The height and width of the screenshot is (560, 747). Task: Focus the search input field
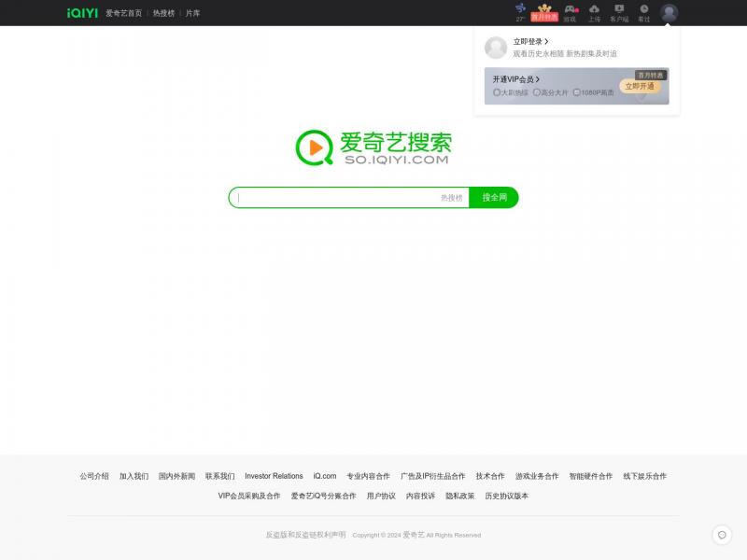click(x=336, y=198)
